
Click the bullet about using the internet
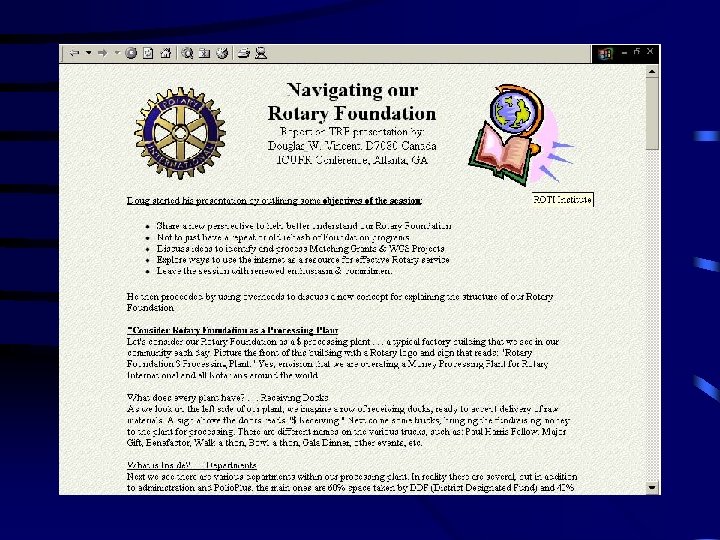303,259
